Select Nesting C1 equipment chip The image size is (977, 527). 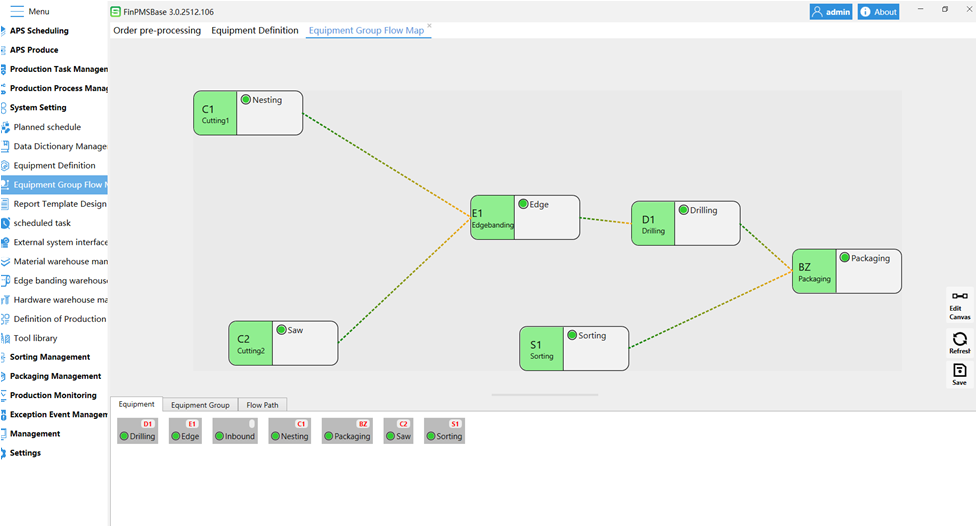tap(290, 431)
